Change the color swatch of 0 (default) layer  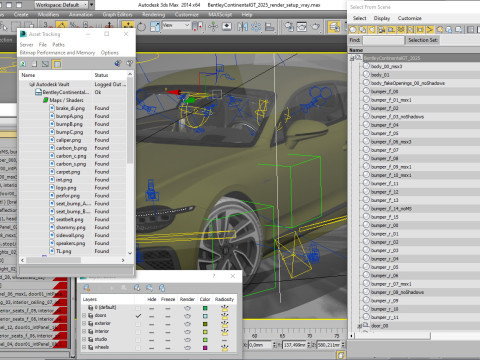pos(205,308)
